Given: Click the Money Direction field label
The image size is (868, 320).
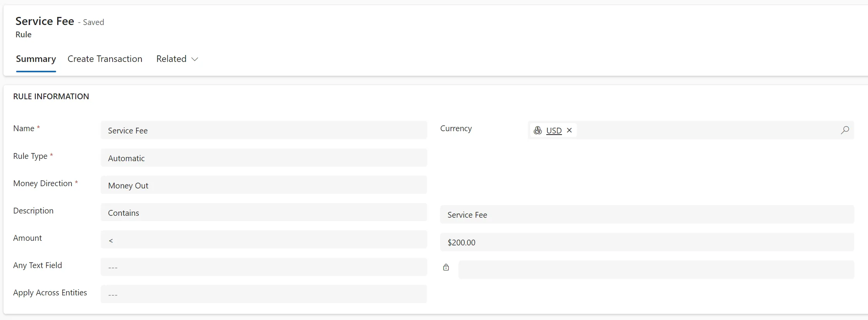Looking at the screenshot, I should pyautogui.click(x=43, y=183).
